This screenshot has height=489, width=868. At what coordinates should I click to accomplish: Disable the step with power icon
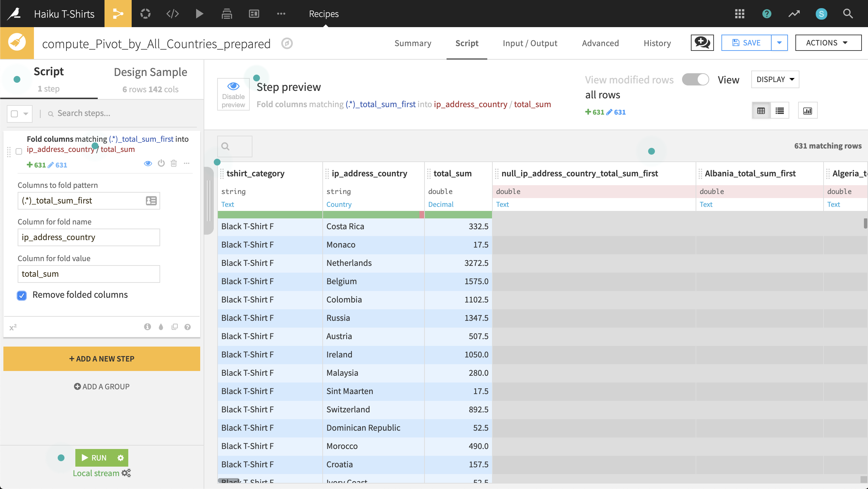161,163
